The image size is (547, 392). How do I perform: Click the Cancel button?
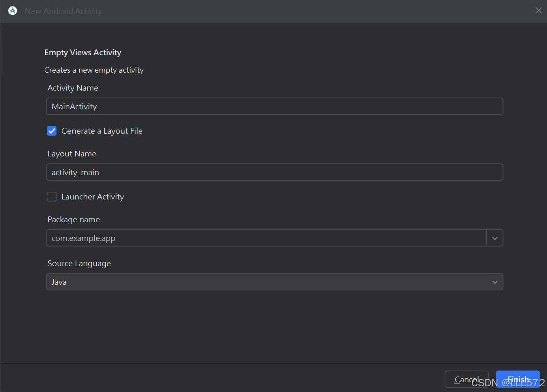[x=467, y=379]
